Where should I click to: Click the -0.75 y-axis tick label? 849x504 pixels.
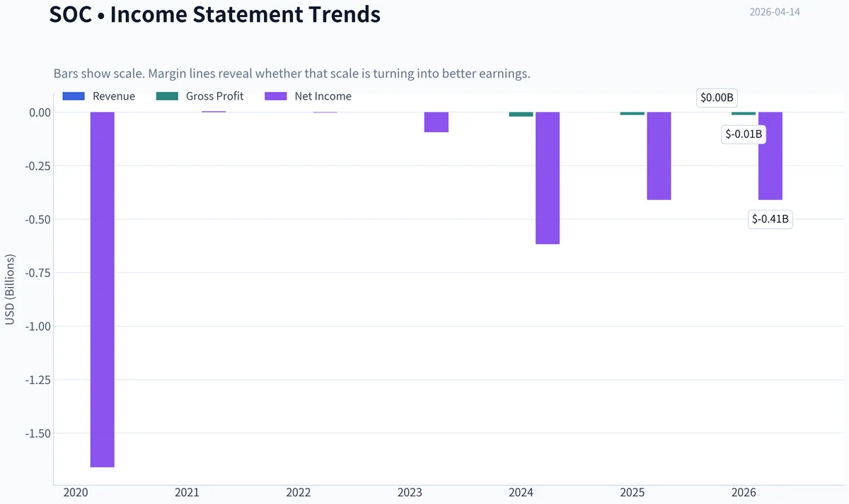(x=37, y=273)
